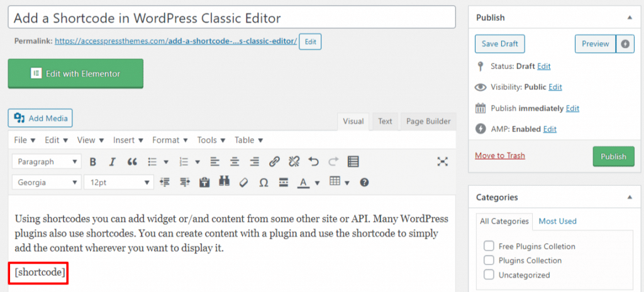Insert special character omega
The height and width of the screenshot is (292, 644).
click(x=264, y=182)
